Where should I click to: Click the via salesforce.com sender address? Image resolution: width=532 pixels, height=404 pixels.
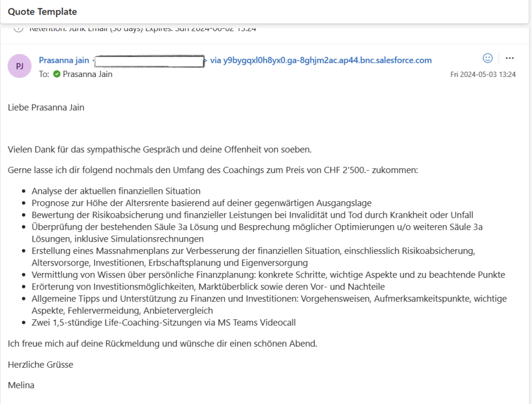pyautogui.click(x=321, y=60)
